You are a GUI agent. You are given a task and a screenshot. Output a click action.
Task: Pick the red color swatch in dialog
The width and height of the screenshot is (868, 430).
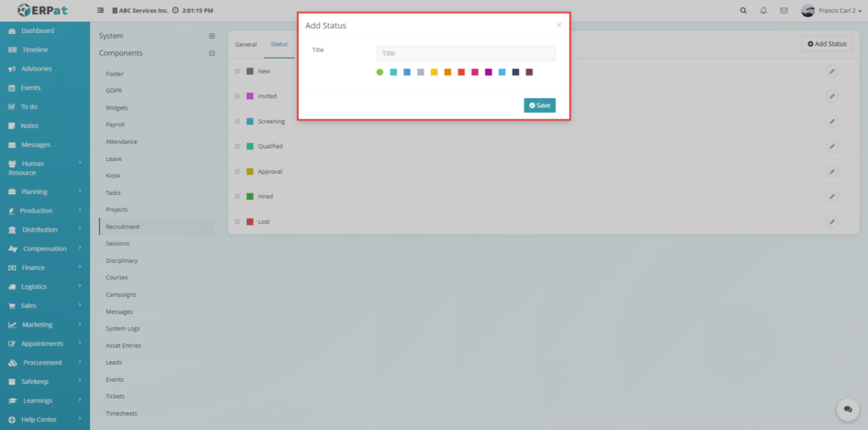point(461,72)
